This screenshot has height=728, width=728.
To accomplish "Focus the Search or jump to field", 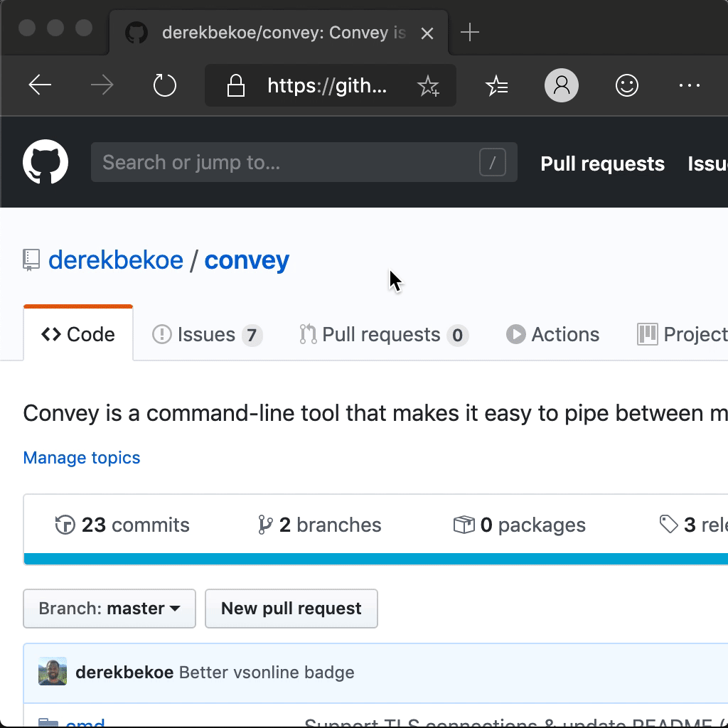I will 304,163.
